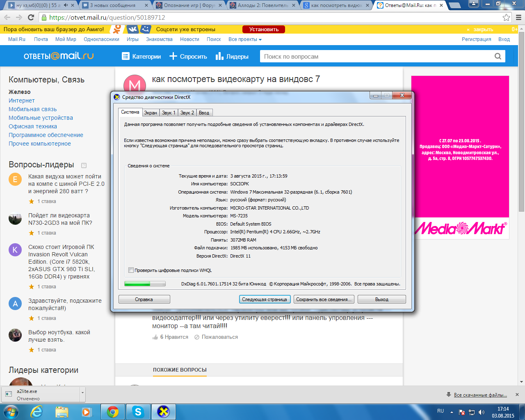Image resolution: width=525 pixels, height=420 pixels.
Task: Open Windows Media Player from the taskbar
Action: pos(87,411)
